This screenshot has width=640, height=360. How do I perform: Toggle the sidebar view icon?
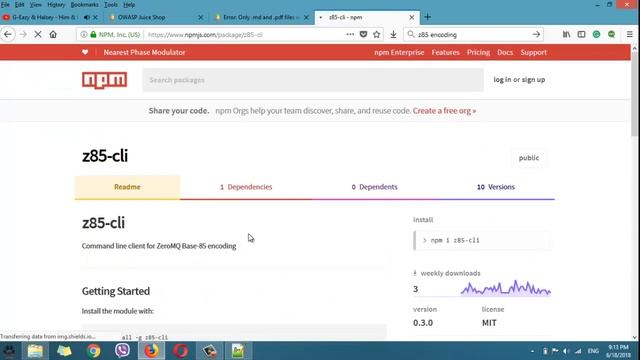point(581,35)
